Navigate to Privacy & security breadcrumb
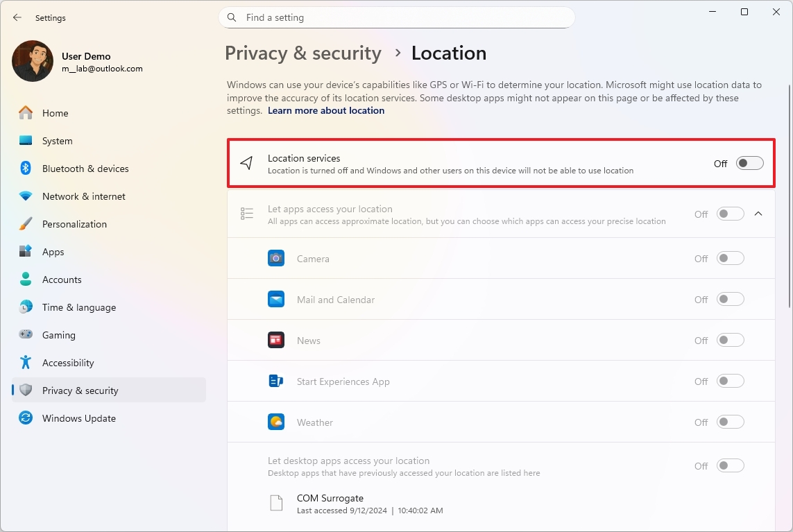 click(303, 53)
